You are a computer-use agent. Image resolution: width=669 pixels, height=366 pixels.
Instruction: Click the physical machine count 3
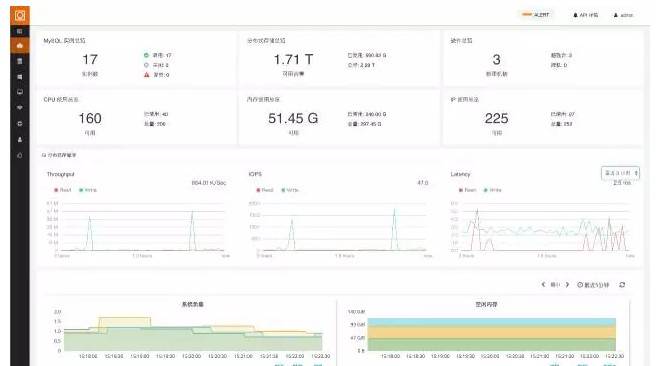click(x=497, y=59)
